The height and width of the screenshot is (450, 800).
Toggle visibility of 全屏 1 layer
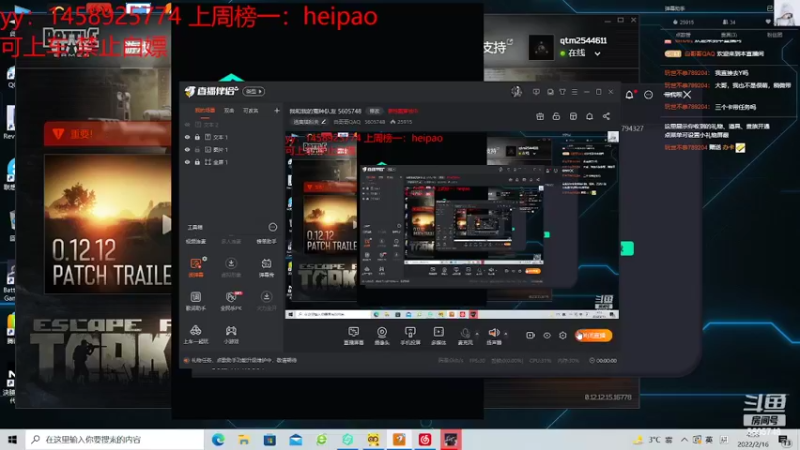click(x=187, y=162)
